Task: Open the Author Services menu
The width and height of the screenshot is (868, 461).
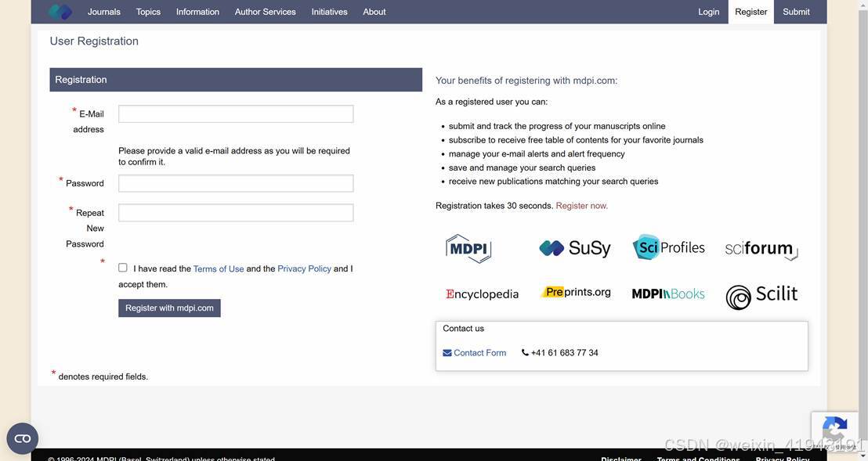Action: tap(265, 12)
